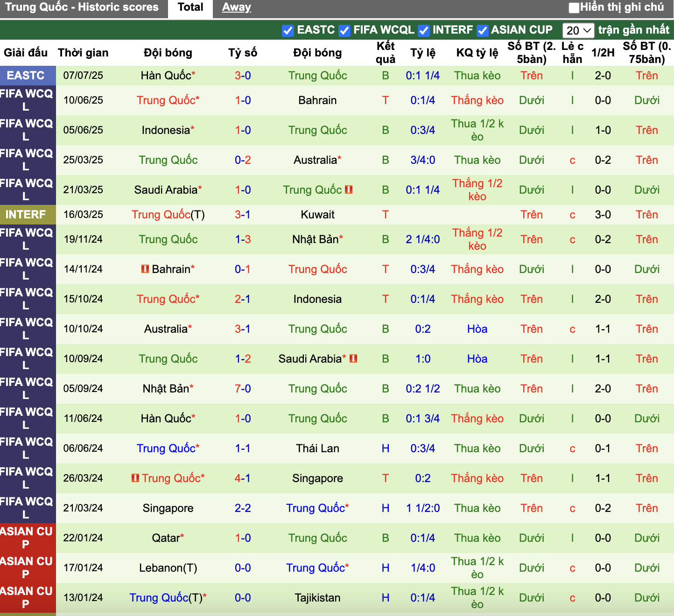Uncheck the FIFA WCQL filter checkbox
Screen dimensions: 674x616
click(344, 31)
